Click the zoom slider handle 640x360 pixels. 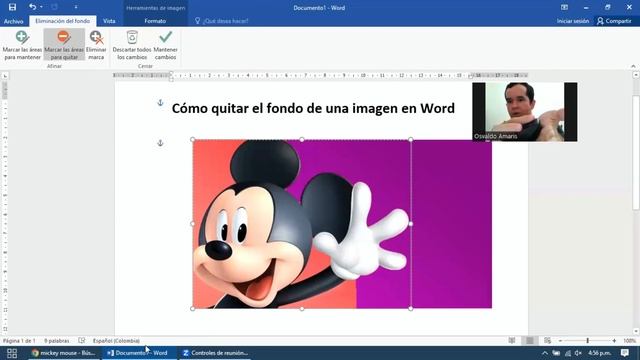[x=587, y=340]
